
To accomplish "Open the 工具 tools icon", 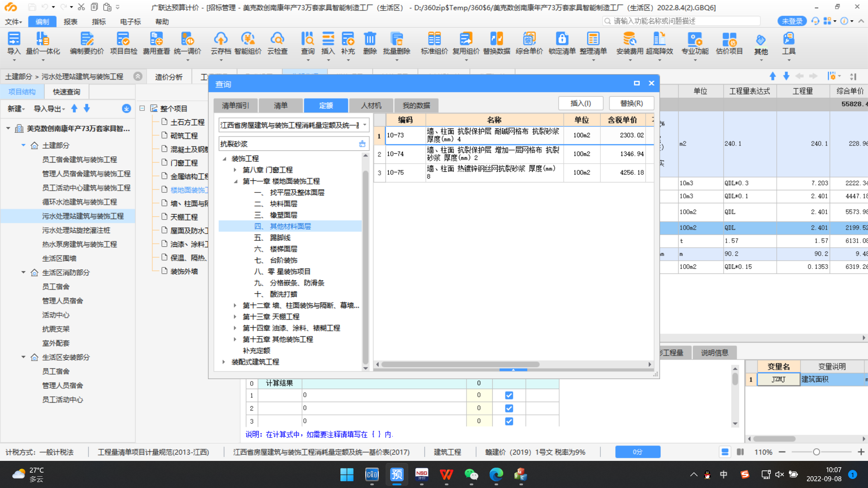I will [789, 44].
